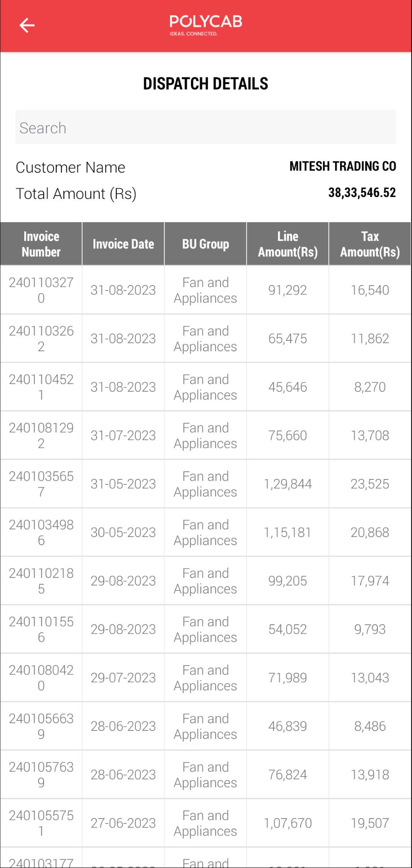This screenshot has width=412, height=868.
Task: Select invoice 2401081292 row
Action: (206, 435)
